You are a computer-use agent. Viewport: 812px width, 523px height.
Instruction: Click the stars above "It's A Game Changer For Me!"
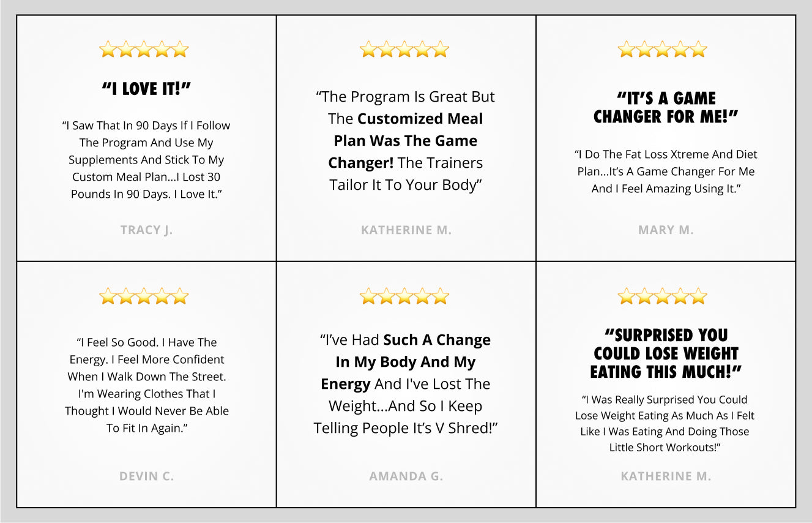(x=663, y=49)
